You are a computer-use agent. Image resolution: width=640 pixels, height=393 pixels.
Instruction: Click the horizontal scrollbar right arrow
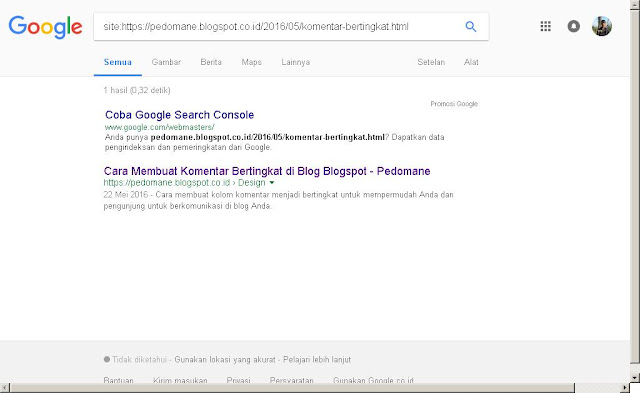pos(625,388)
